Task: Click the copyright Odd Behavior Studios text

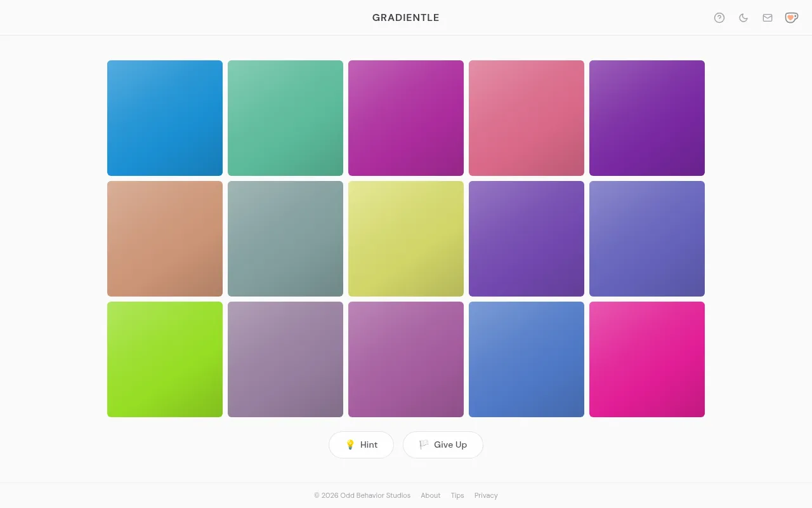Action: (362, 495)
